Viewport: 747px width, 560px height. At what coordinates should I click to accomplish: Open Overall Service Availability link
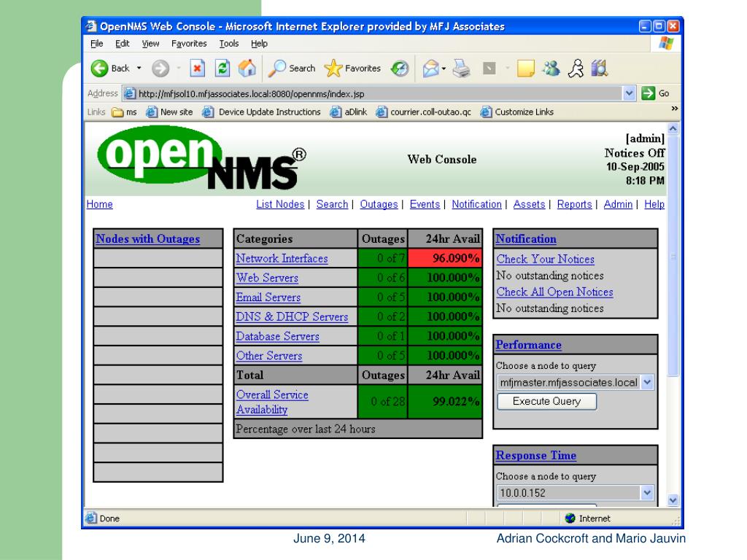click(272, 402)
